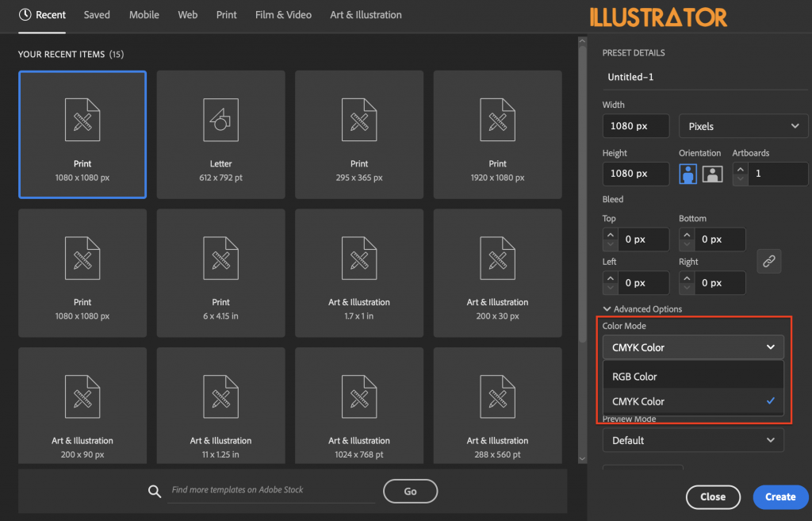Click the Color Mode dropdown box

click(x=693, y=347)
